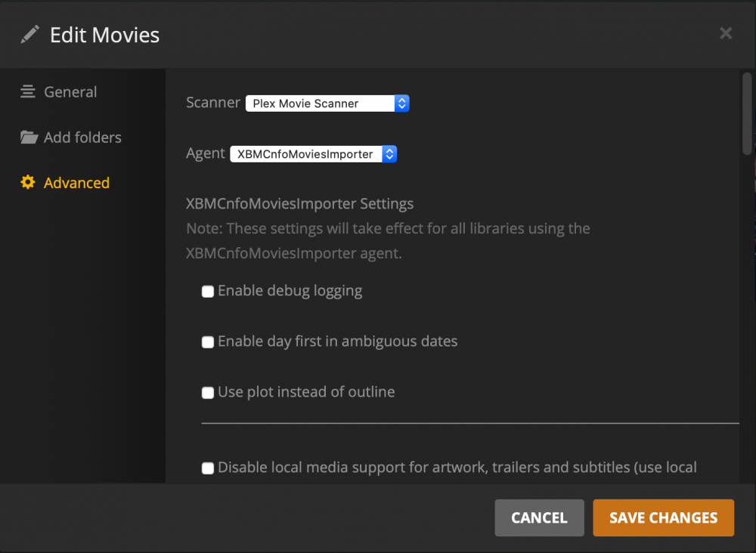Click the Scanner dropdown blue arrow stepper

click(401, 103)
